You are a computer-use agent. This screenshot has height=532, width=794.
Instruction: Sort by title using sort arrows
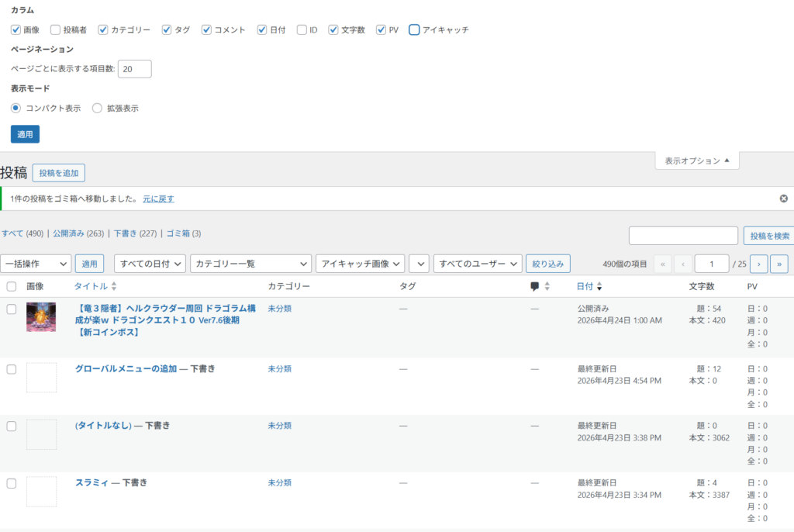click(114, 287)
